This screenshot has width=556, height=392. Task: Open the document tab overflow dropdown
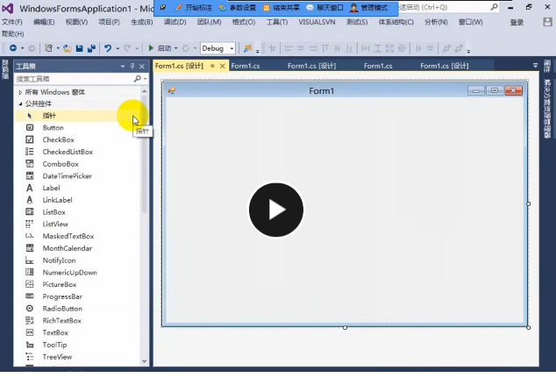point(535,66)
